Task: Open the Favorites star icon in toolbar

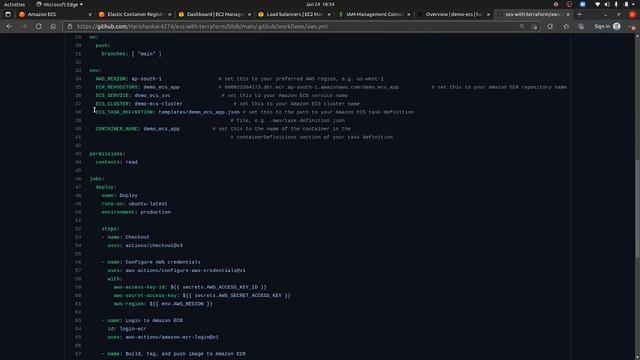Action: tap(566, 27)
